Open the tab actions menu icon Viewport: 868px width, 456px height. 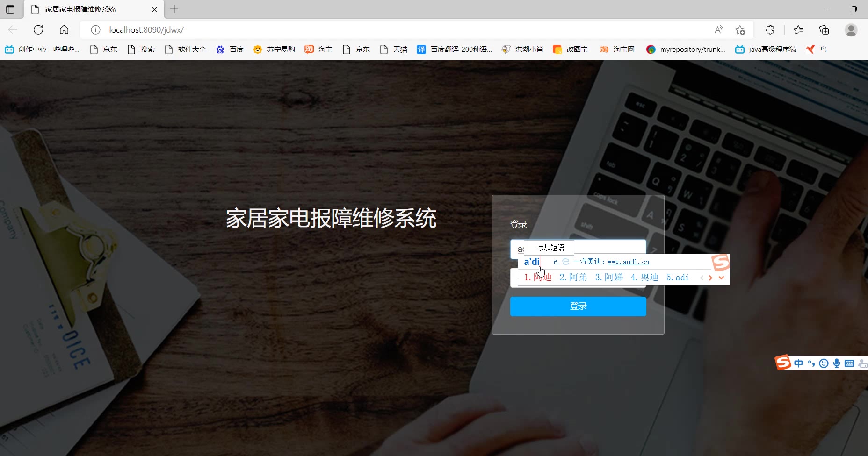coord(10,9)
